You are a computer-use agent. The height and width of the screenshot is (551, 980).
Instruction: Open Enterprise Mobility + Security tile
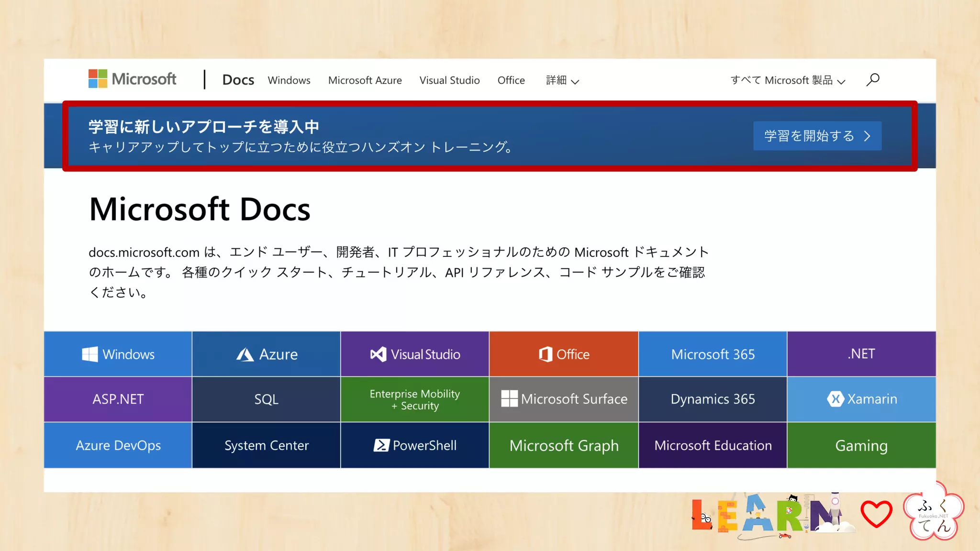[415, 399]
